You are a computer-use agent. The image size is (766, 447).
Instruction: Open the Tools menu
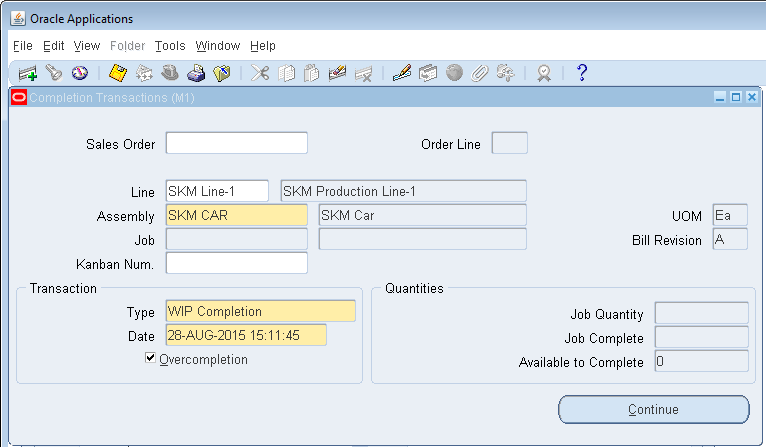[170, 46]
